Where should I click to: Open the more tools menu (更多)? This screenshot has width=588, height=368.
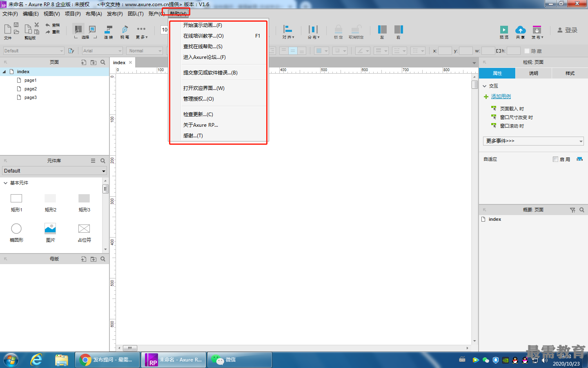tap(141, 31)
